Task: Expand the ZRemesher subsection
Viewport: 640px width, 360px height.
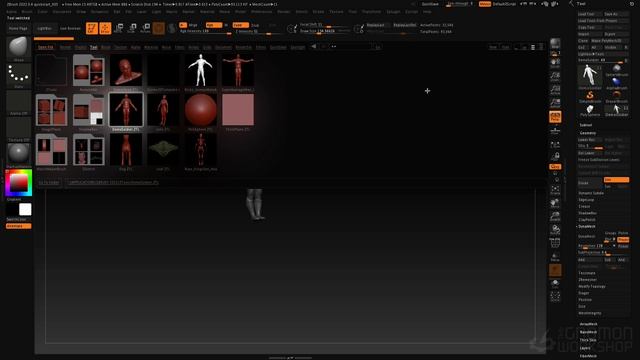Action: click(587, 280)
